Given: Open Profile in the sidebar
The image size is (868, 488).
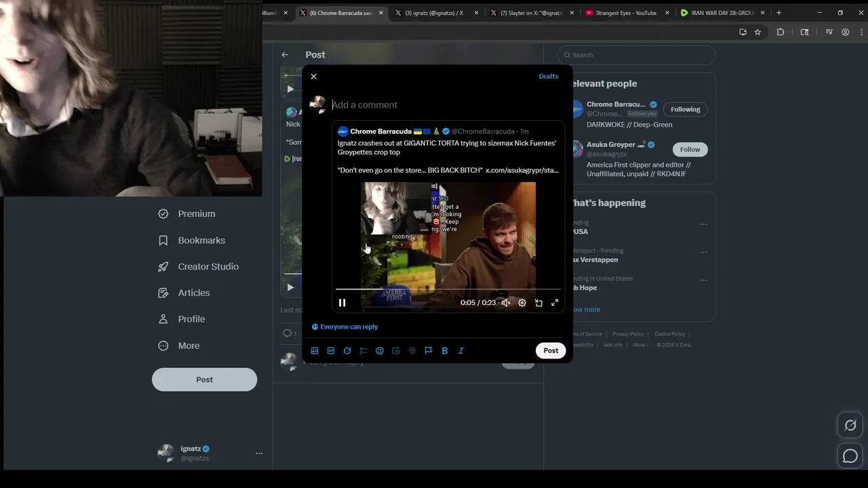Looking at the screenshot, I should click(181, 319).
